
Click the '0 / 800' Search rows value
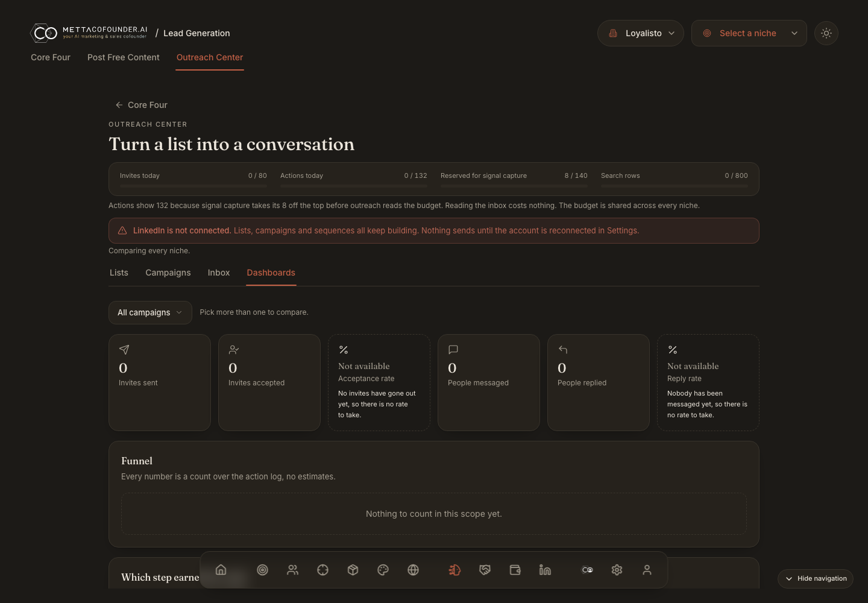click(736, 175)
